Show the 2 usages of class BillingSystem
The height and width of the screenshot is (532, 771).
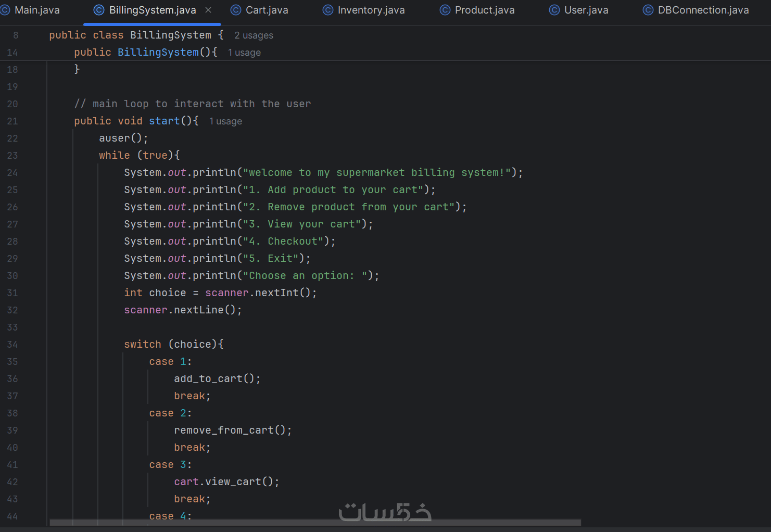click(254, 35)
